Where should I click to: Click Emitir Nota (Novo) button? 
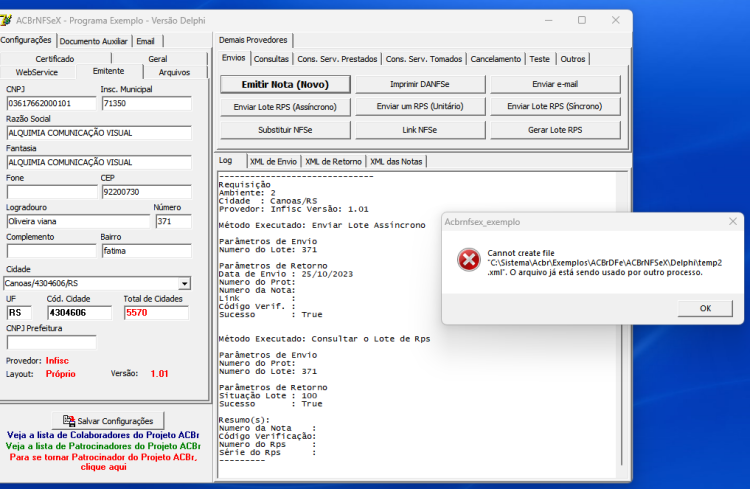tap(285, 85)
